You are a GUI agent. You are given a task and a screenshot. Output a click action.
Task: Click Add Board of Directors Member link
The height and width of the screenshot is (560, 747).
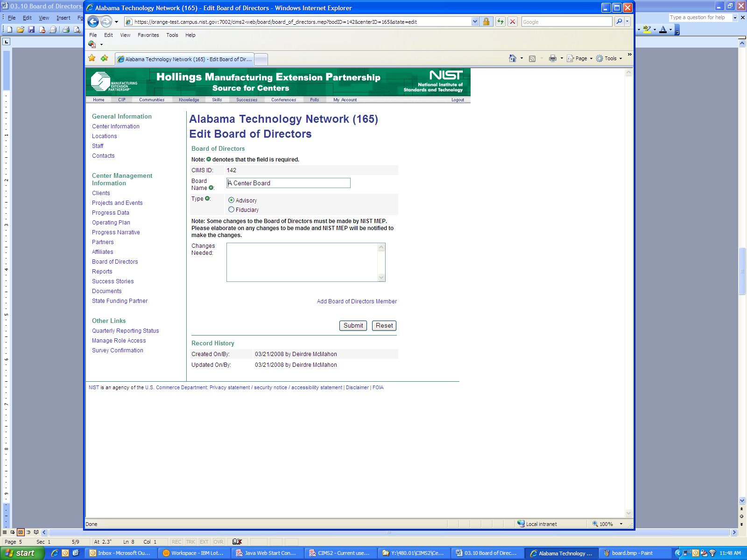[357, 301]
